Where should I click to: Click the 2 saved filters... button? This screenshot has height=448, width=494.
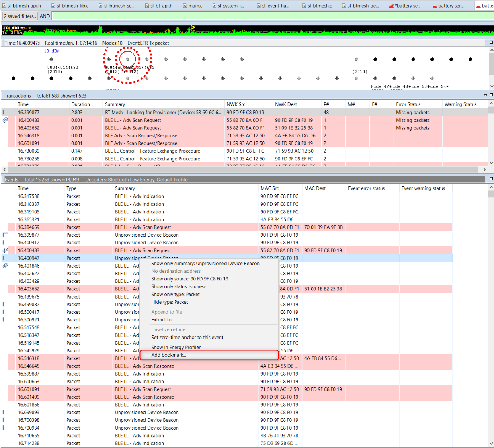[x=20, y=16]
